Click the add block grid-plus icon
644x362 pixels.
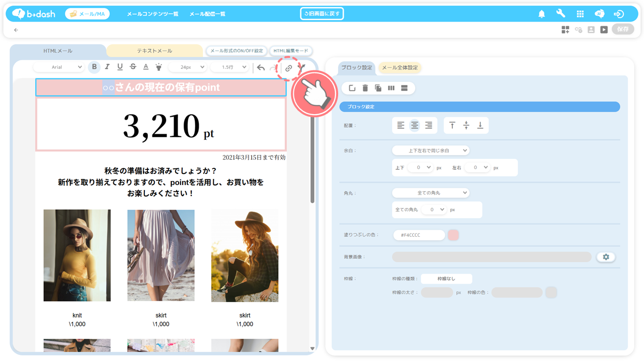566,30
